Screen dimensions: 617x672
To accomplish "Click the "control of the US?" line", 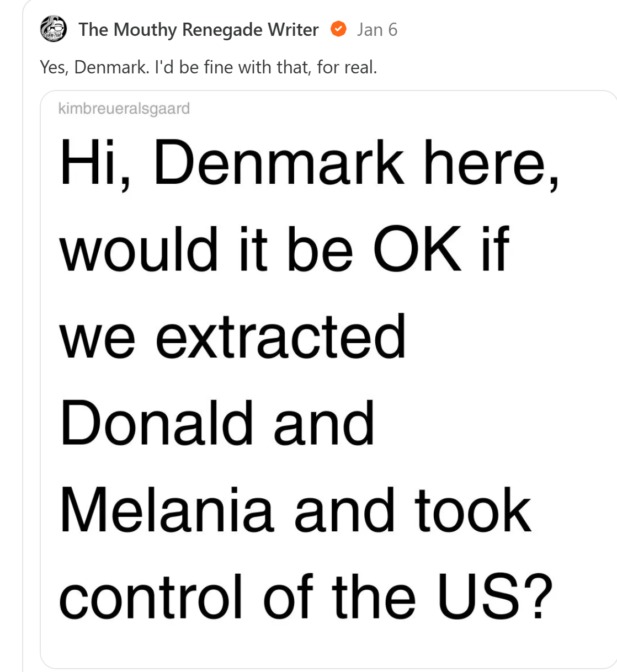I will tap(306, 597).
